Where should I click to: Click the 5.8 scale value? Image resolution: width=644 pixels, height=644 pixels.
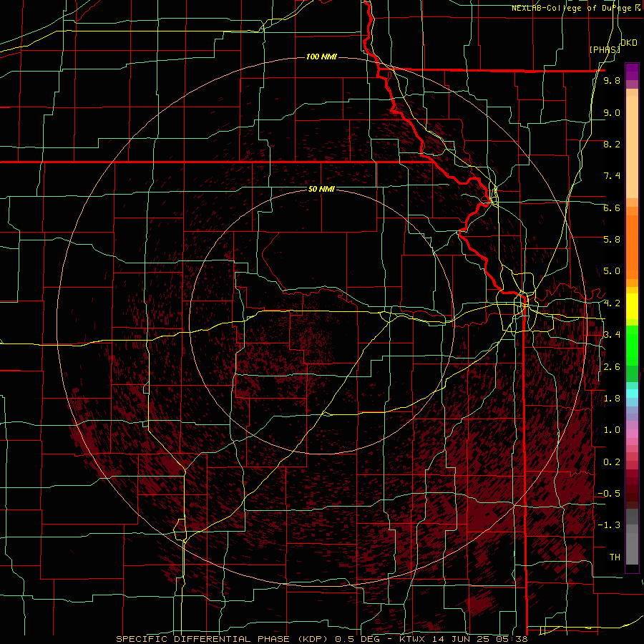(612, 240)
